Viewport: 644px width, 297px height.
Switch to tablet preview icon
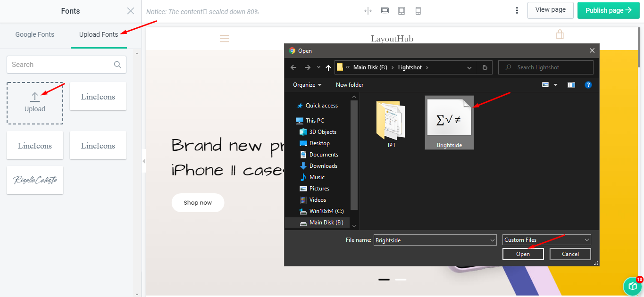(x=401, y=10)
